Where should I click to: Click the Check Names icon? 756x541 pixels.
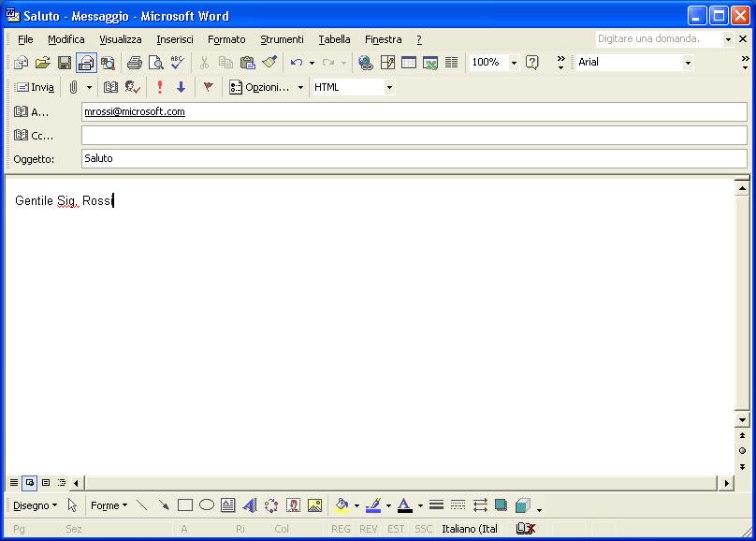pyautogui.click(x=133, y=87)
